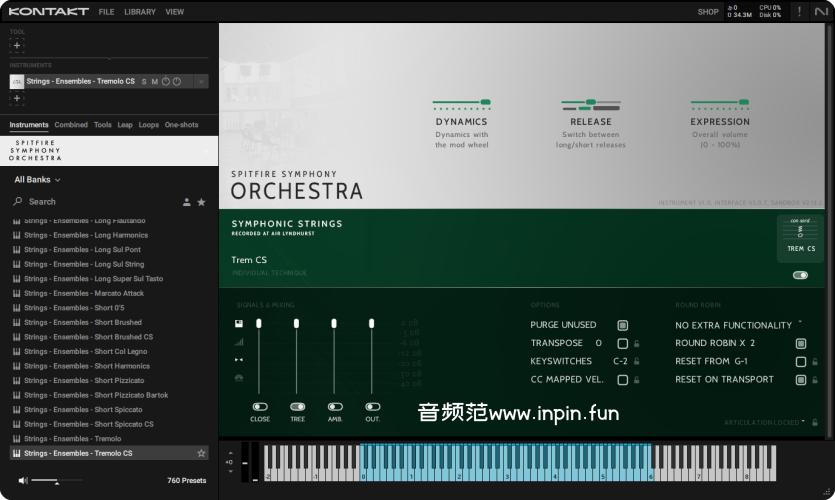Toggle the RESET ON TRANSPORT checkbox
Viewport: 835px width, 500px height.
(800, 380)
